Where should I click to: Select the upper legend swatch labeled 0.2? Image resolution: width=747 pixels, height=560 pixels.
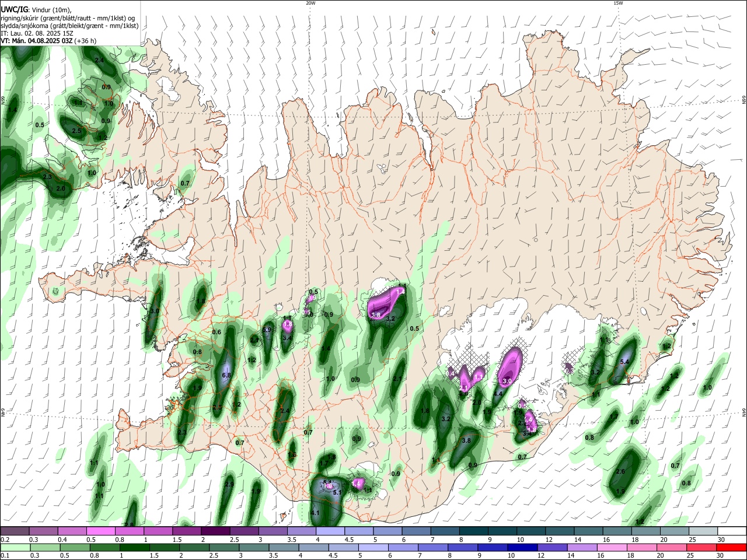coord(15,531)
